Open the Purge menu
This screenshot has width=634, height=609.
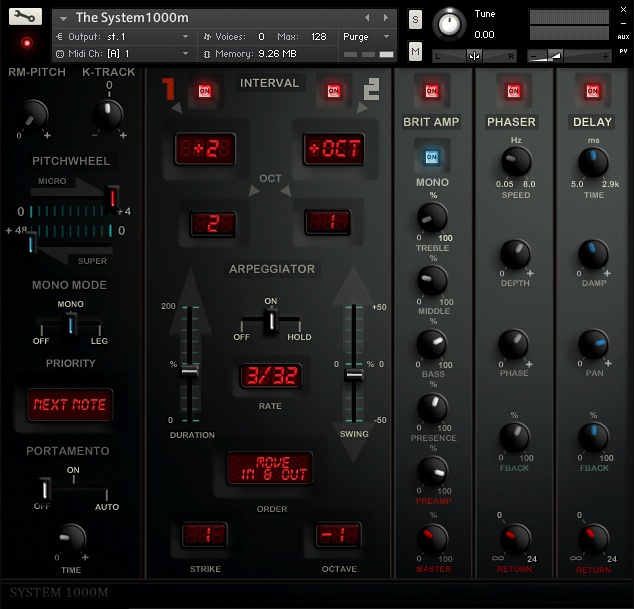click(366, 37)
